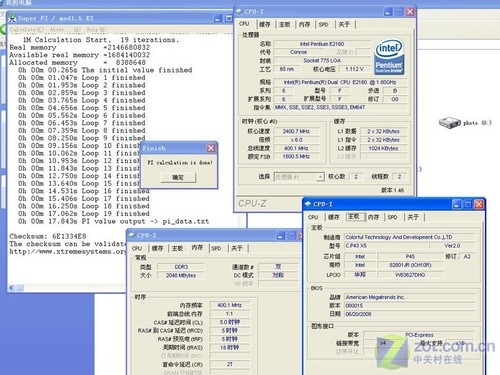This screenshot has height=375, width=500.
Task: Close the CPU-Z processor window
Action: click(410, 12)
